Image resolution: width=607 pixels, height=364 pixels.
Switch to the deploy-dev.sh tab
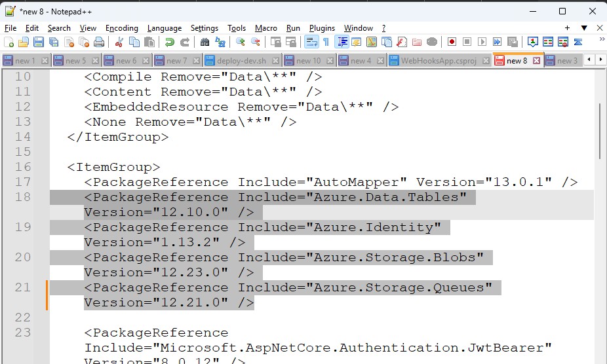pyautogui.click(x=242, y=60)
